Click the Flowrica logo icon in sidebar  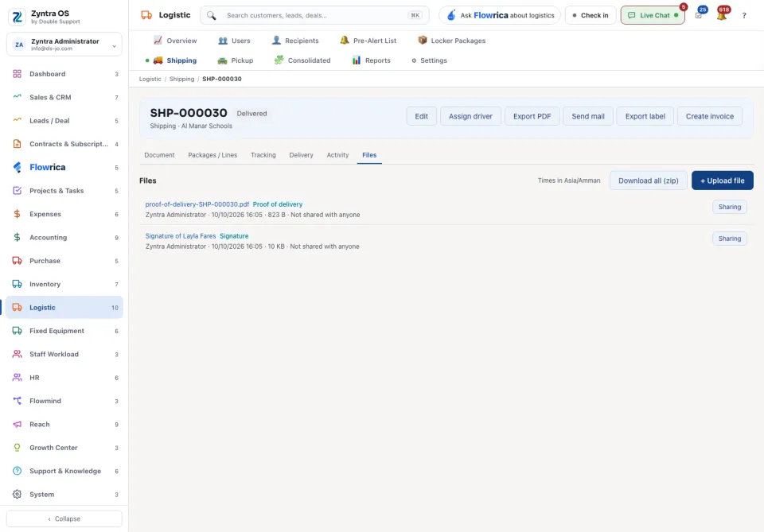point(17,168)
